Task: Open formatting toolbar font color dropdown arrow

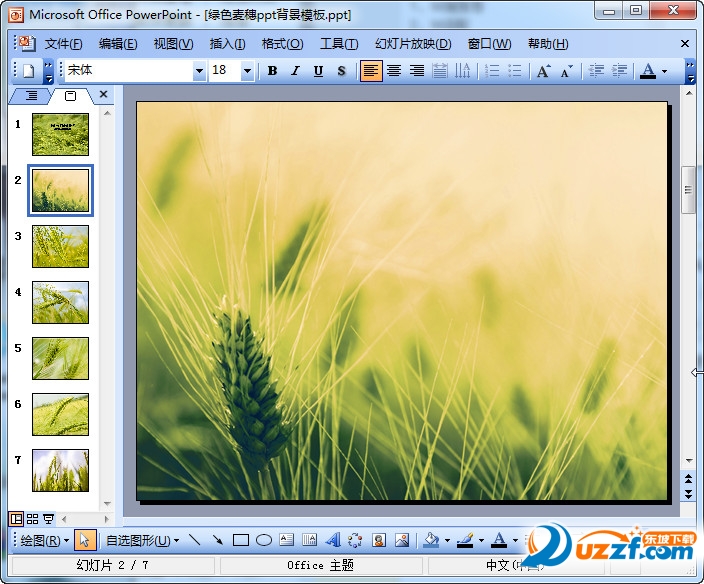Action: coord(664,71)
